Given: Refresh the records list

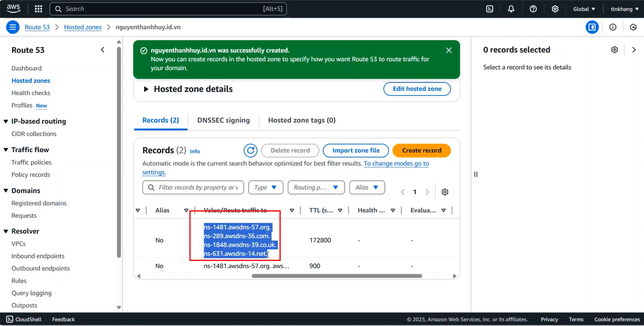Looking at the screenshot, I should coord(251,151).
